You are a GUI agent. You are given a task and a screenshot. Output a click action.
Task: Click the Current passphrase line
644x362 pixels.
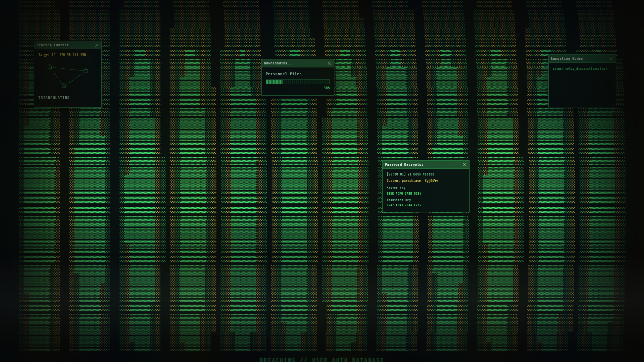click(412, 181)
